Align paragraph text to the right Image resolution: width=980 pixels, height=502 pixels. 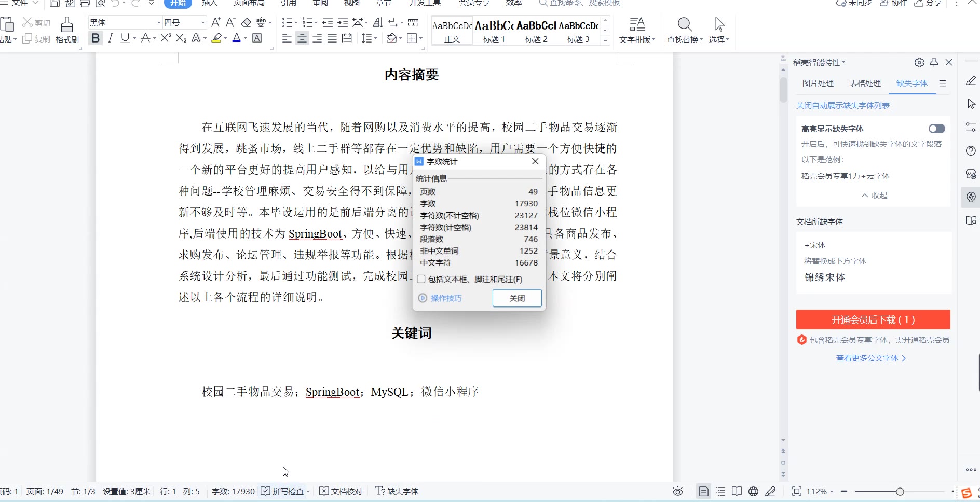317,38
